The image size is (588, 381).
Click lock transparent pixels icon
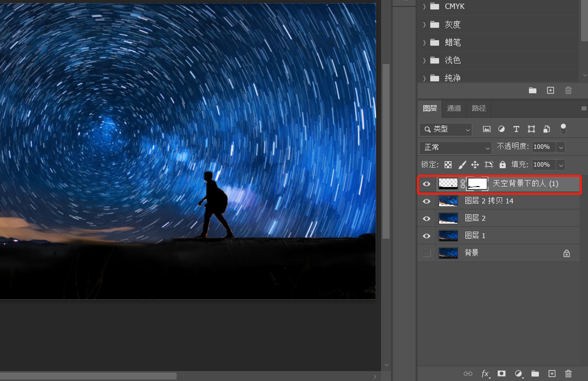[x=448, y=165]
